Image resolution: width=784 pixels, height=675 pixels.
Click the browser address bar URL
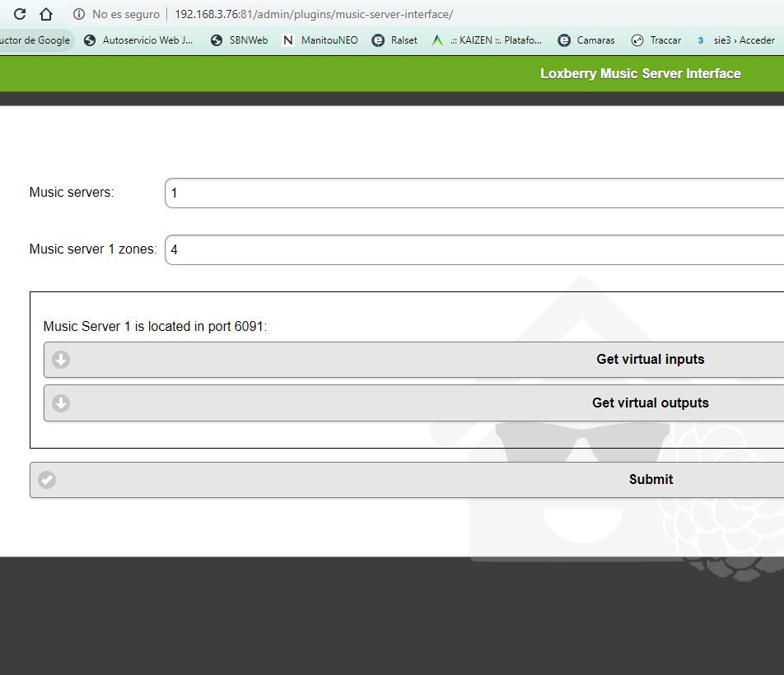point(314,14)
